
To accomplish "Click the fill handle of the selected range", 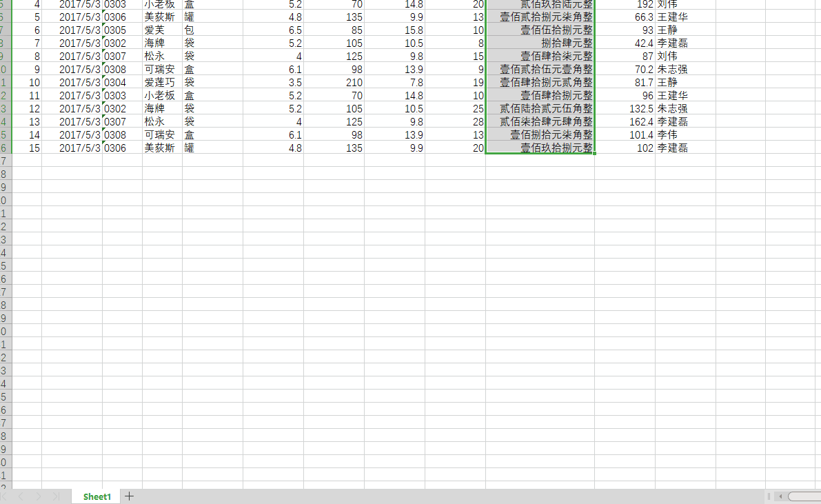I will click(x=595, y=154).
